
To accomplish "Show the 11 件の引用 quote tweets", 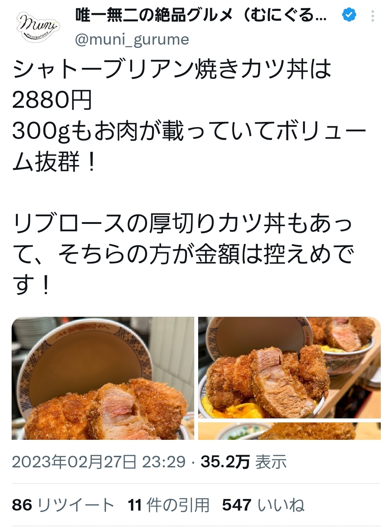I will point(169,505).
